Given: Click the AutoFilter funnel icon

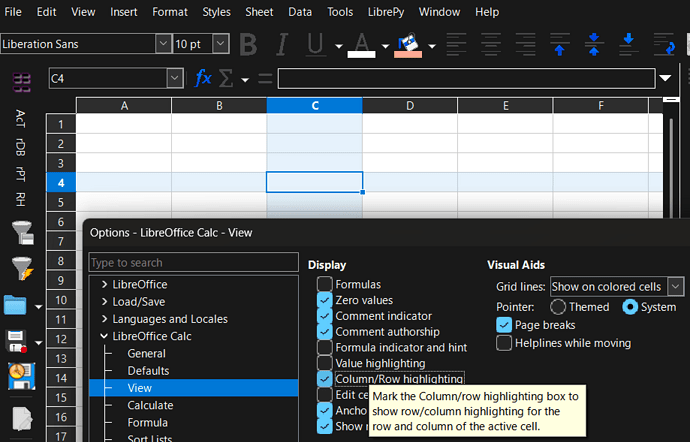Looking at the screenshot, I should click(x=22, y=232).
